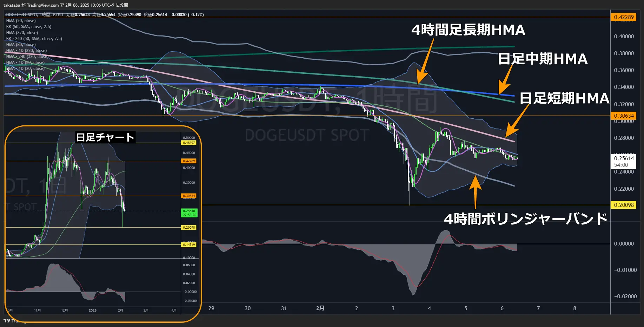The height and width of the screenshot is (327, 644).
Task: Click the 0.45000 tick on the inset price axis
Action: coord(189,153)
